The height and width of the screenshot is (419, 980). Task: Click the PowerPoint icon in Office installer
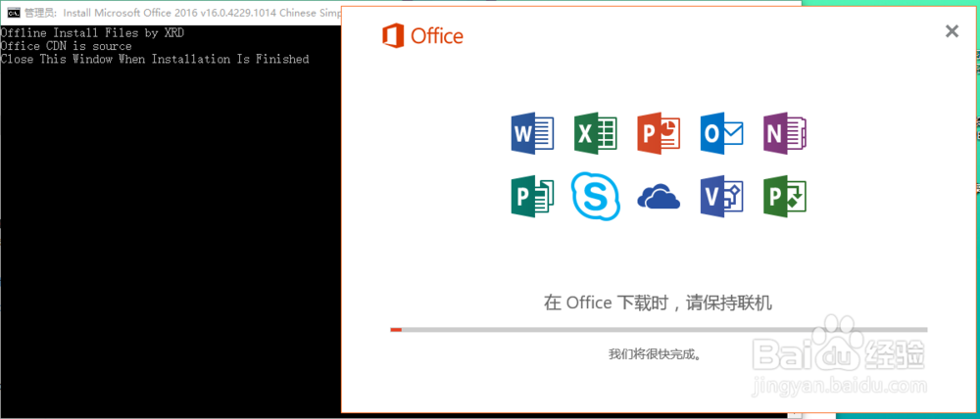point(659,133)
